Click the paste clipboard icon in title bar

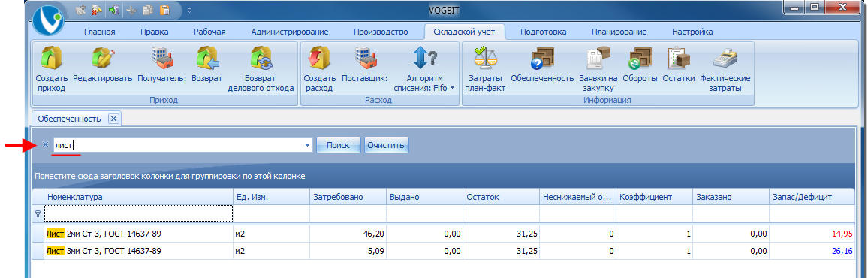[x=164, y=10]
